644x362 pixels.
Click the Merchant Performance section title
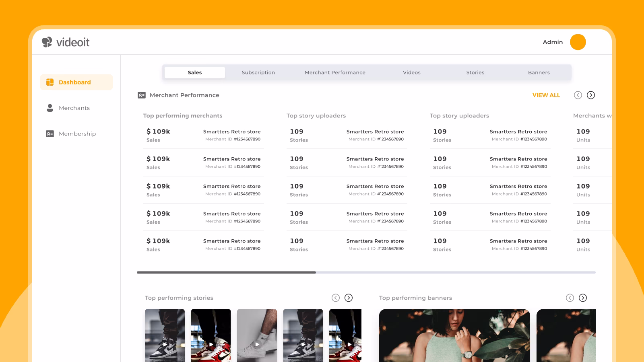(x=184, y=95)
